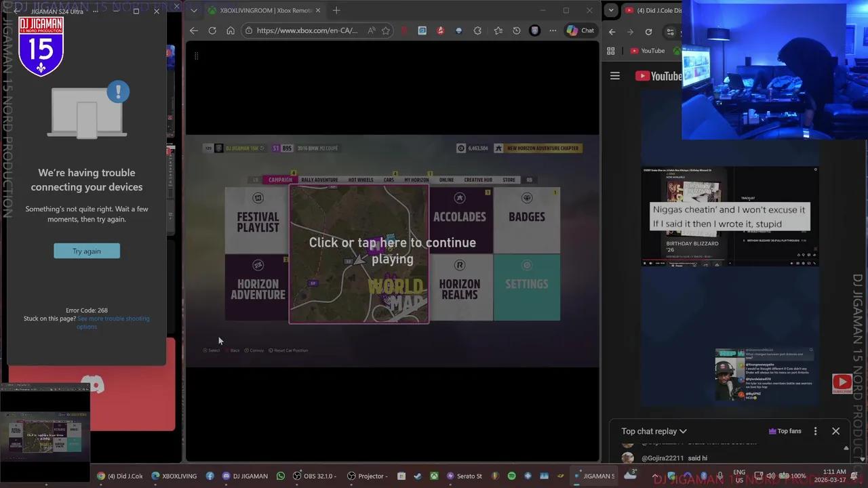The height and width of the screenshot is (488, 868).
Task: Open the XBOXLIVING Edge item in the taskbar
Action: pos(174,476)
